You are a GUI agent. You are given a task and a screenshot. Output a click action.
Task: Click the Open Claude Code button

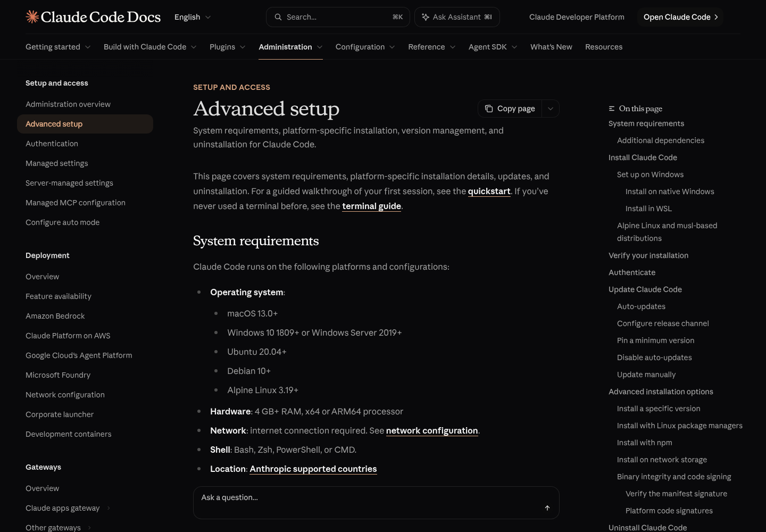[680, 17]
